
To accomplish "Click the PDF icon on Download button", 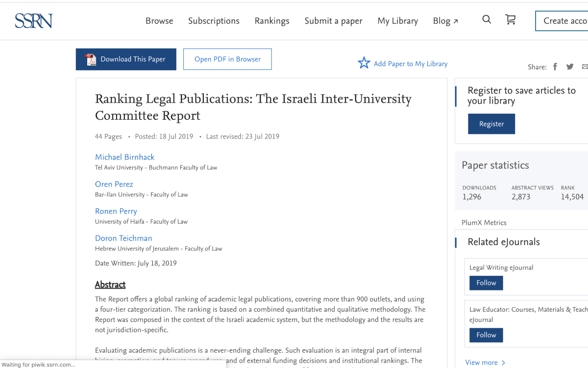I will click(91, 59).
